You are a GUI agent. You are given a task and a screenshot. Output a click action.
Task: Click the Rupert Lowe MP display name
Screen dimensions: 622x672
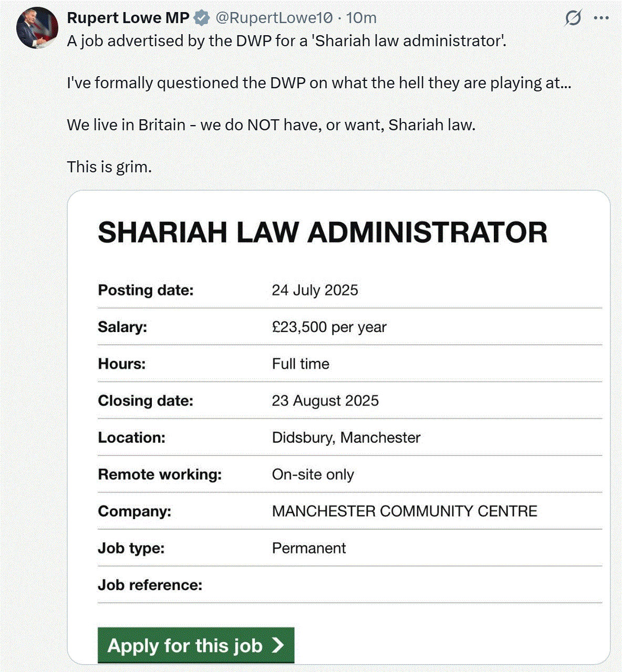click(128, 18)
